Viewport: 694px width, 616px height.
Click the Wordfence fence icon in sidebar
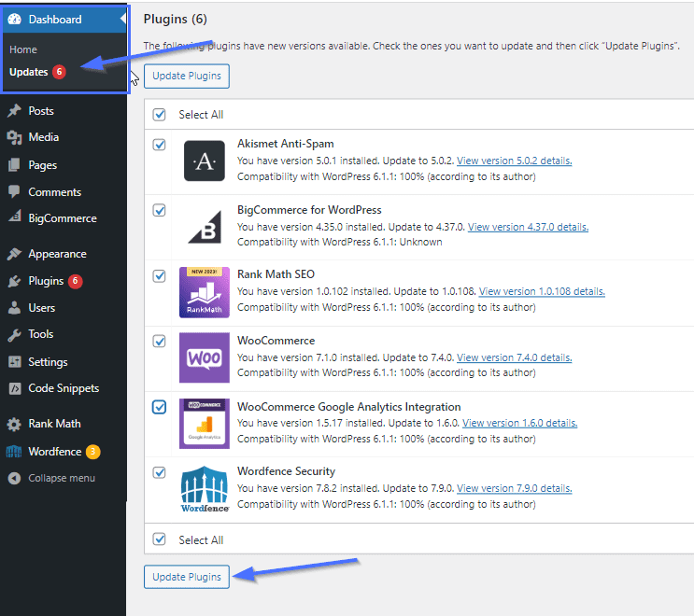(14, 452)
